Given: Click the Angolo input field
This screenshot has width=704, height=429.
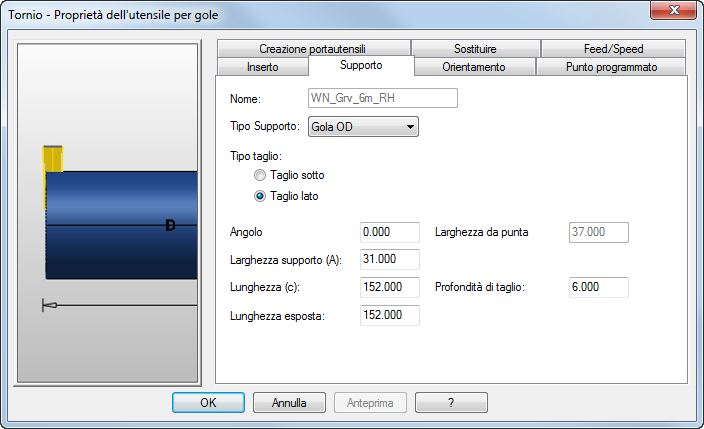Looking at the screenshot, I should (x=390, y=232).
